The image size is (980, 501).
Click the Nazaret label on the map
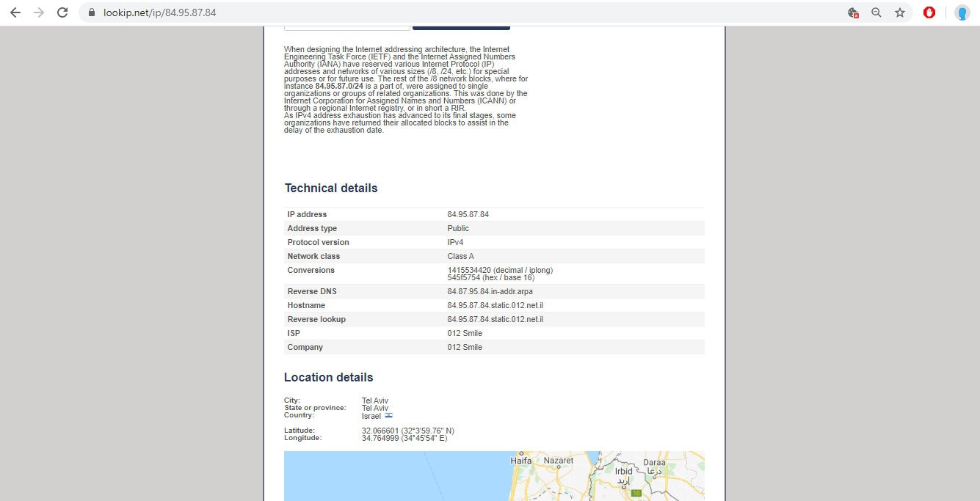tap(558, 461)
